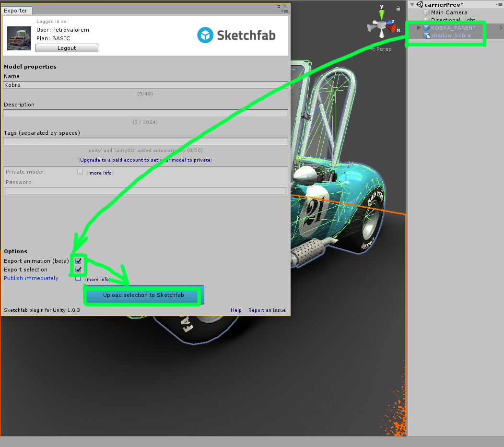This screenshot has height=447, width=504.
Task: Enable the Publish immediately checkbox
Action: [x=78, y=278]
